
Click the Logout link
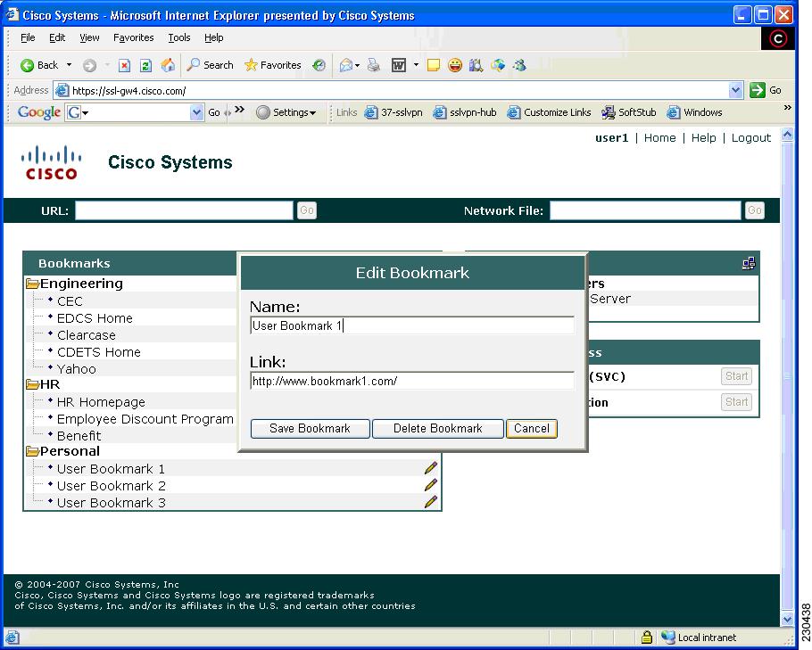pos(750,138)
